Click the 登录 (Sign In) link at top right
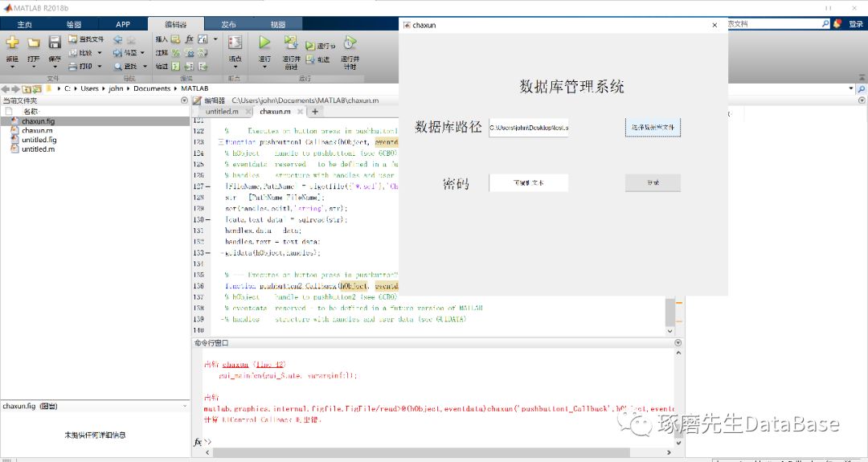This screenshot has width=868, height=462. pyautogui.click(x=855, y=24)
